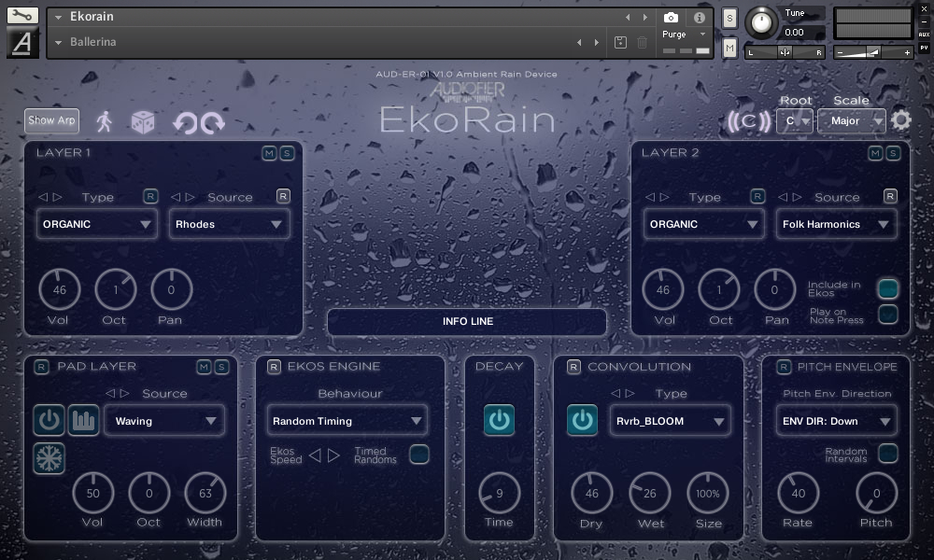934x560 pixels.
Task: Expand the Ballerina snapshot menu
Action: [58, 42]
